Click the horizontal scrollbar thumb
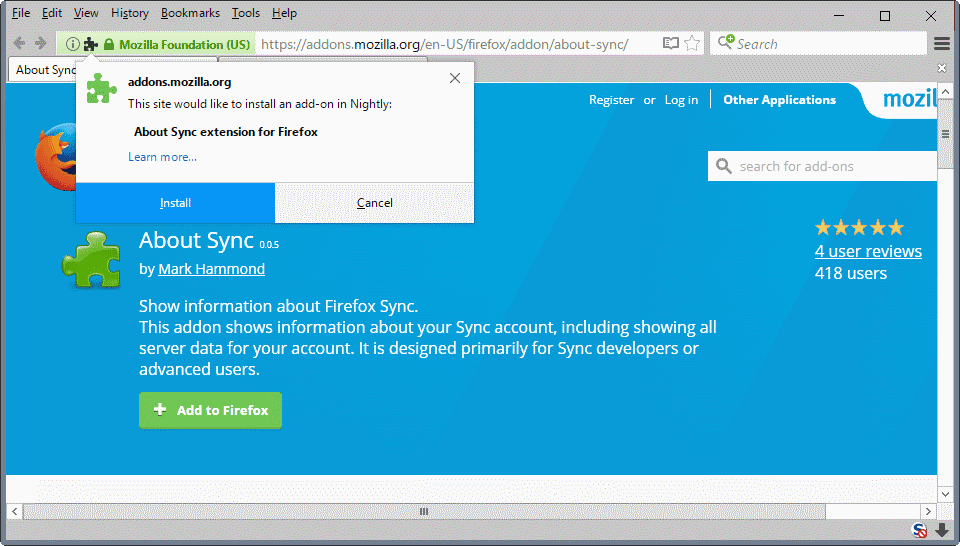960x546 pixels. click(x=424, y=511)
